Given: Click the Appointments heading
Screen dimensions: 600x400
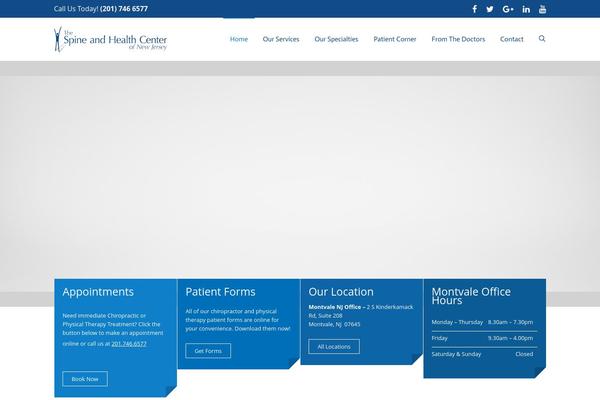Looking at the screenshot, I should tap(98, 292).
